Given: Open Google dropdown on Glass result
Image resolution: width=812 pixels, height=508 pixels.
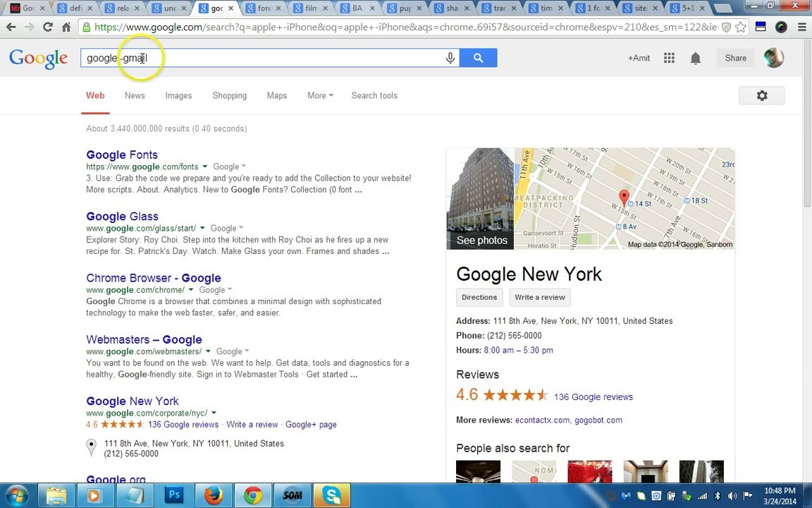Looking at the screenshot, I should click(x=227, y=228).
